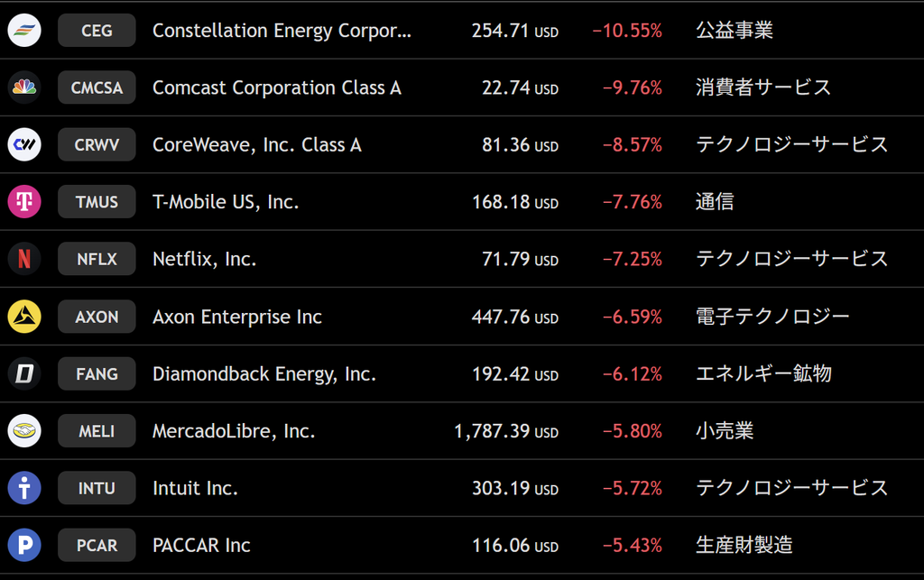Viewport: 924px width, 580px height.
Task: Click the Comcast peacock logo icon
Action: click(x=24, y=87)
